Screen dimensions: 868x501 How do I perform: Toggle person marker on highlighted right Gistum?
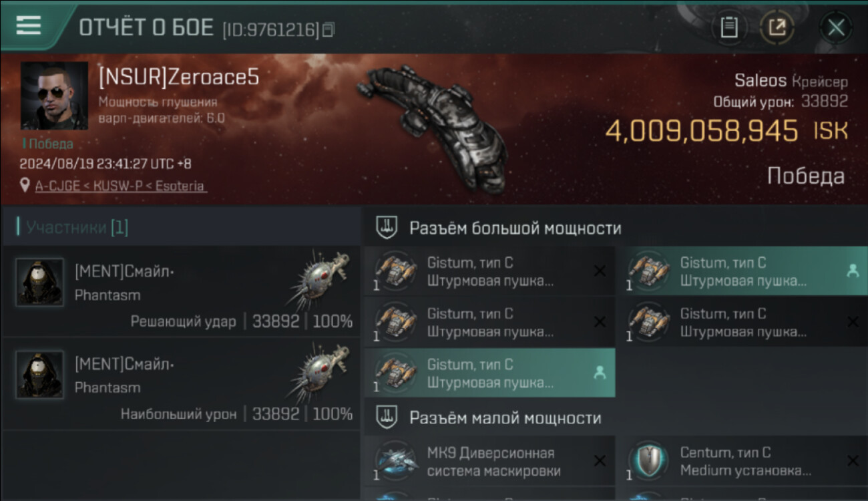(x=852, y=271)
